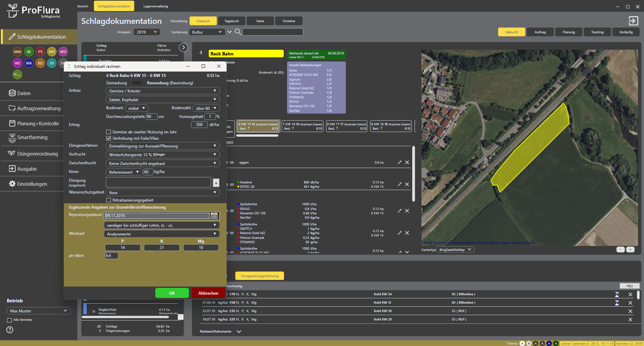Click the MM round crop badge
This screenshot has height=346, width=644.
(17, 52)
